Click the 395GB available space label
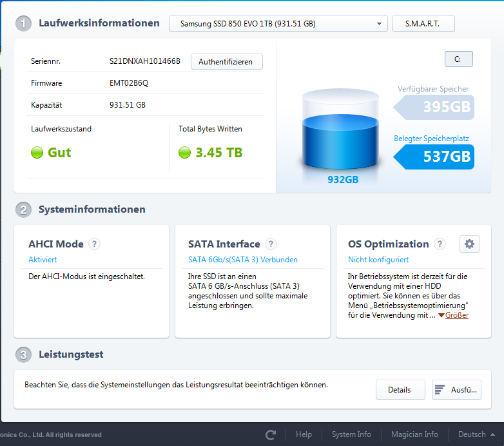Image resolution: width=504 pixels, height=446 pixels. tap(434, 107)
